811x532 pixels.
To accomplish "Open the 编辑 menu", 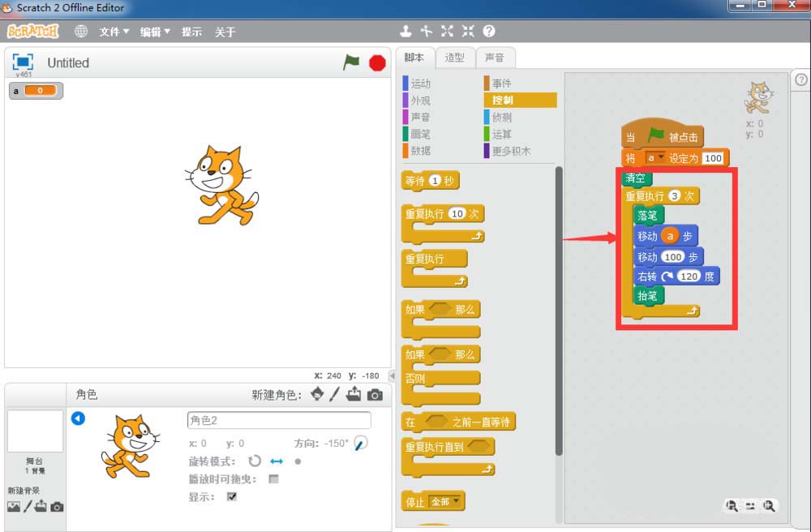I will pyautogui.click(x=155, y=32).
